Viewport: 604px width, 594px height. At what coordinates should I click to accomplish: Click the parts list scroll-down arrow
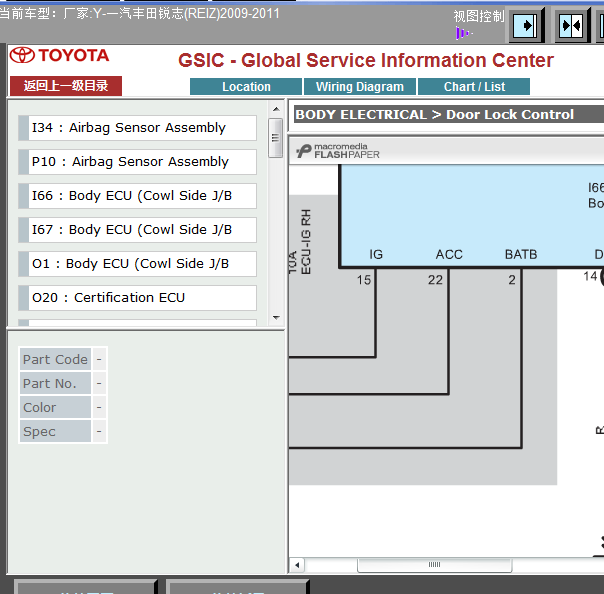pos(276,318)
